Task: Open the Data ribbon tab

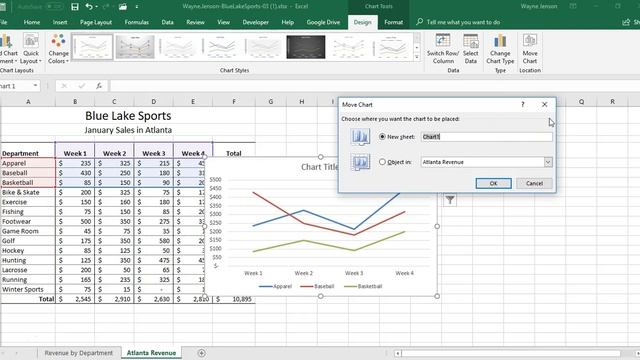Action: [167, 22]
